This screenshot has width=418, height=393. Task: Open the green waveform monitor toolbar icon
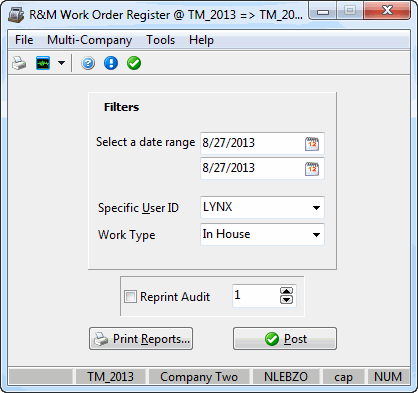pos(43,63)
